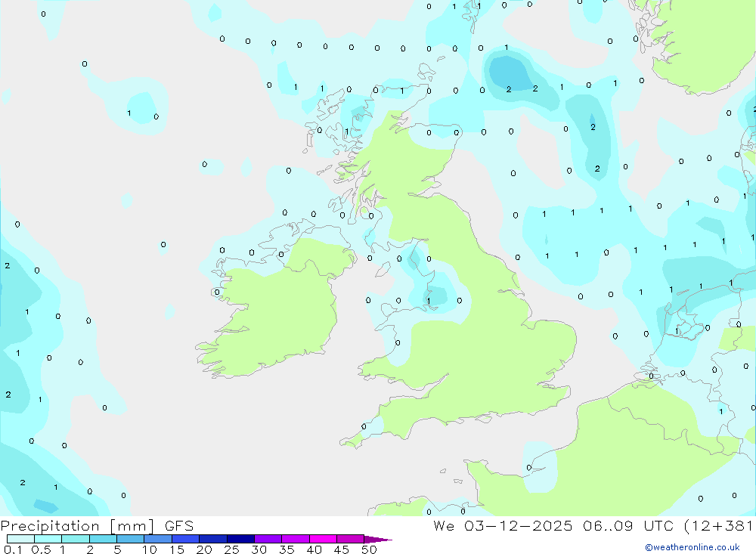This screenshot has height=554, width=756.
Task: Pick the 15–20 mm blue legend swatch
Action: click(x=186, y=539)
